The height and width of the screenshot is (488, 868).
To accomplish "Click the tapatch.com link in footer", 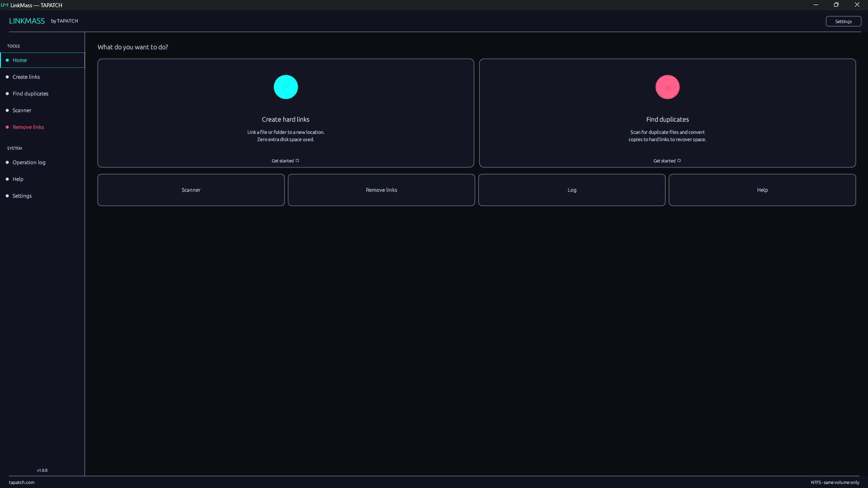I will (22, 482).
